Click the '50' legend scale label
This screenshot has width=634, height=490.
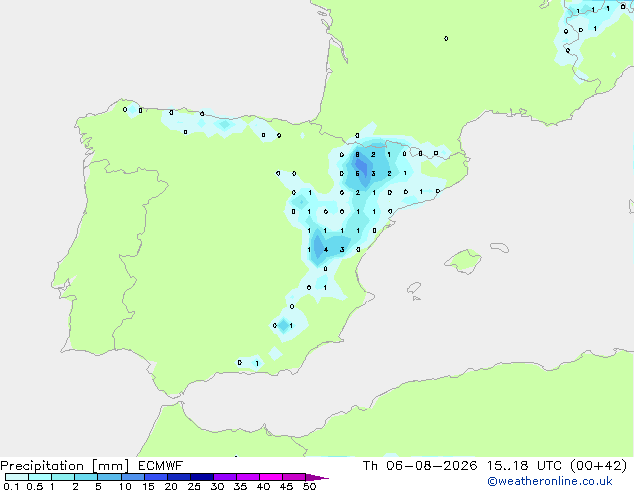point(310,486)
